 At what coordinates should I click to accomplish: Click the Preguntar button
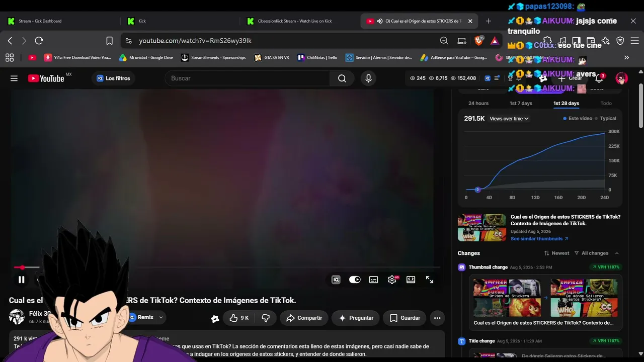pyautogui.click(x=356, y=318)
